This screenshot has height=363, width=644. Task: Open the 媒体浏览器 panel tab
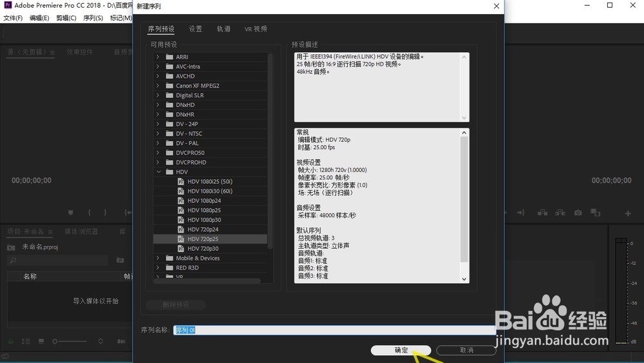[x=81, y=231]
